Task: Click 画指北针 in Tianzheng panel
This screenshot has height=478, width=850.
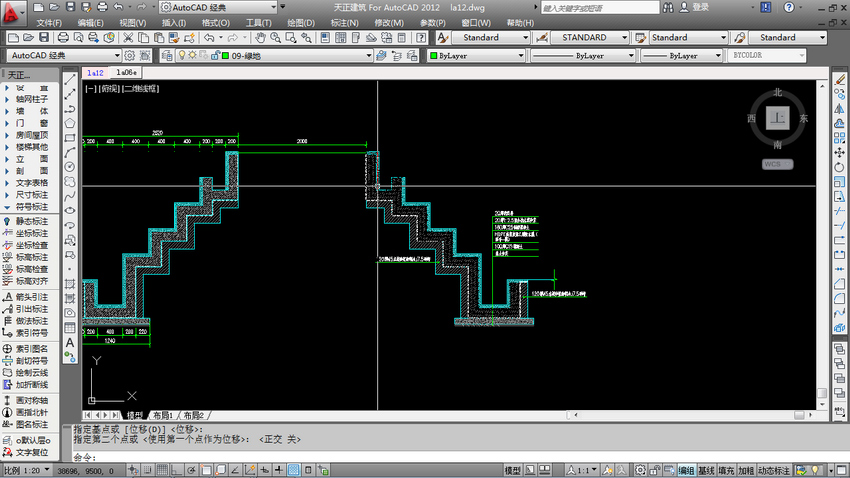Action: point(27,412)
